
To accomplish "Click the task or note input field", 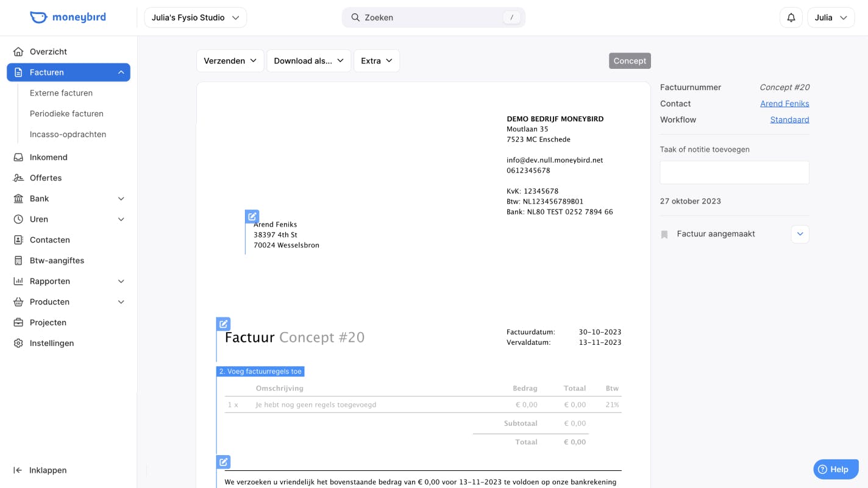I will 734,172.
